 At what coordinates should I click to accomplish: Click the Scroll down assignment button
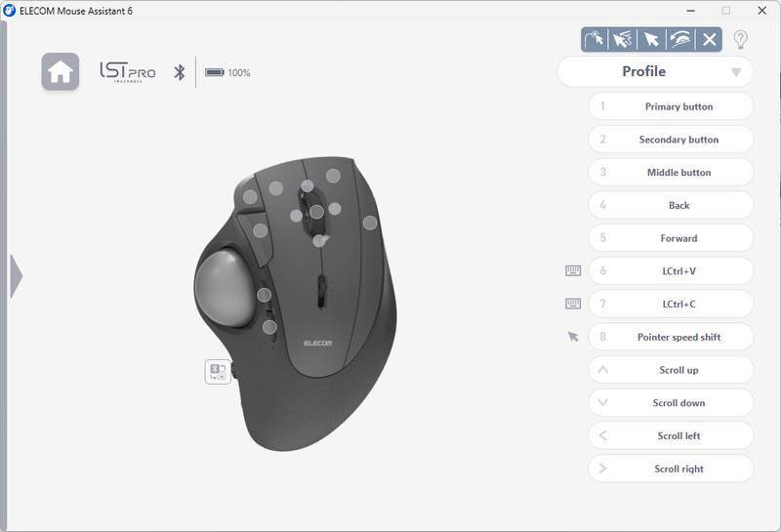[671, 402]
